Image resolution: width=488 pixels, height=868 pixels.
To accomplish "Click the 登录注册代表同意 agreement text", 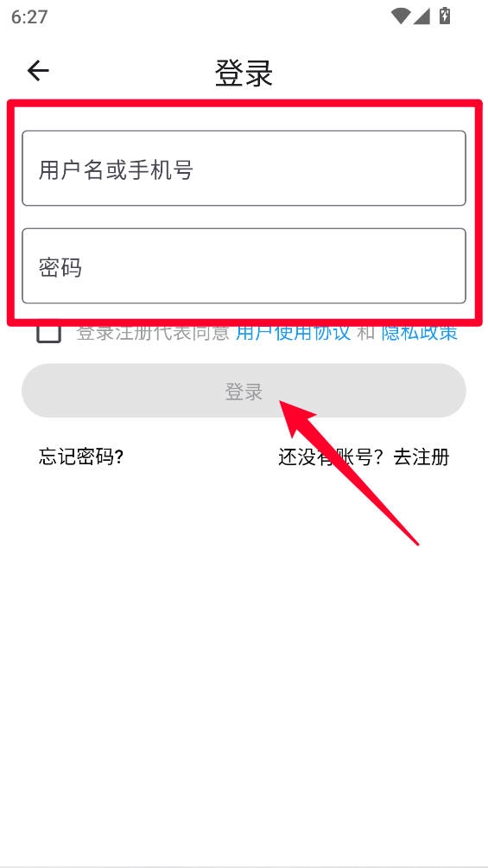I will click(153, 332).
